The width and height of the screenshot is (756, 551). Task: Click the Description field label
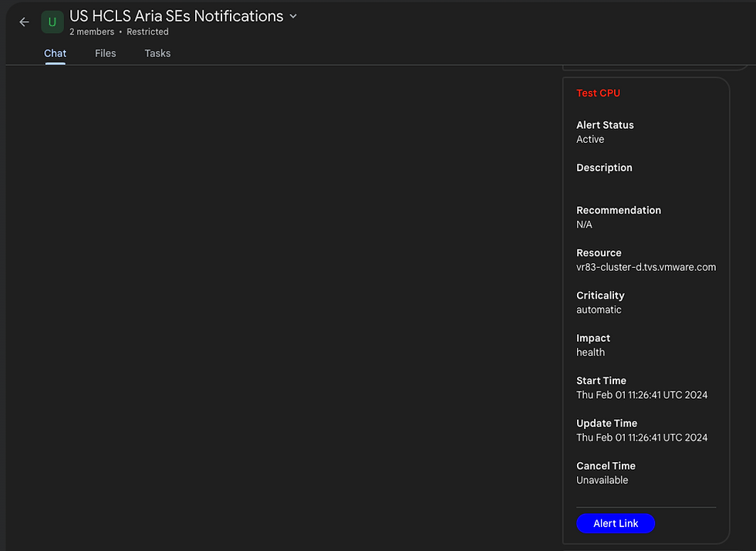pyautogui.click(x=604, y=168)
